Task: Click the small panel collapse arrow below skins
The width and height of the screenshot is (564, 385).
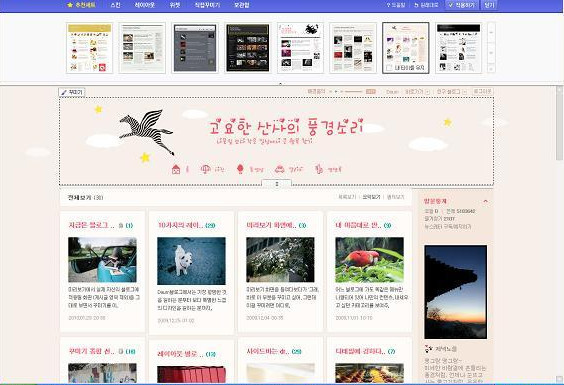Action: [281, 83]
